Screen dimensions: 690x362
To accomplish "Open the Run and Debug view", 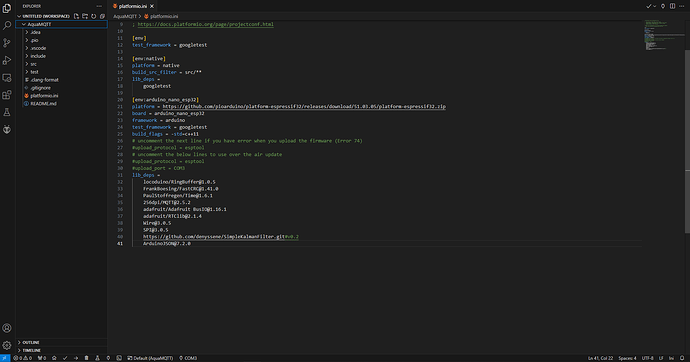I will [x=7, y=60].
